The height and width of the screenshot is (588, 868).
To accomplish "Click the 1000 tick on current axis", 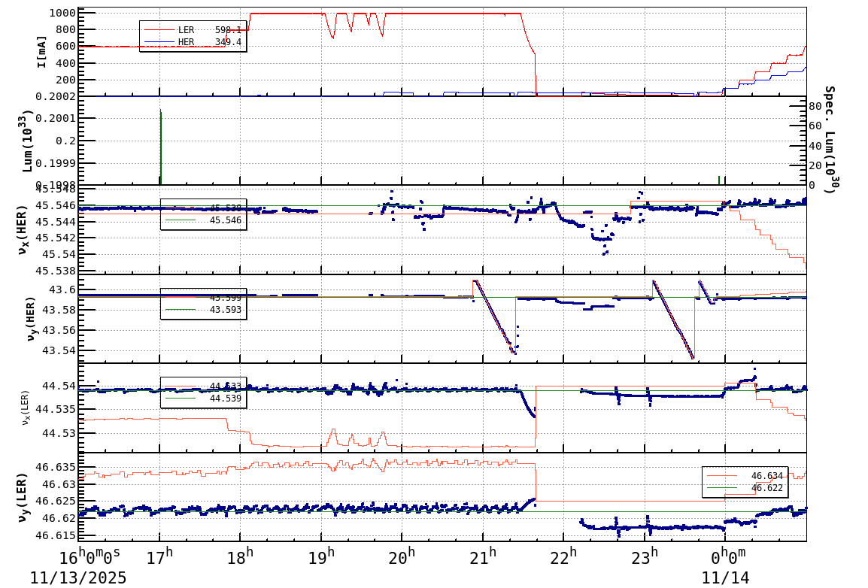I will click(62, 14).
